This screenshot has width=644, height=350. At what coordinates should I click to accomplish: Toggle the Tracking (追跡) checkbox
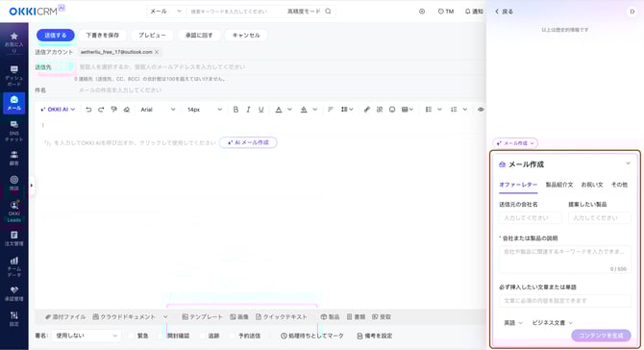click(203, 336)
